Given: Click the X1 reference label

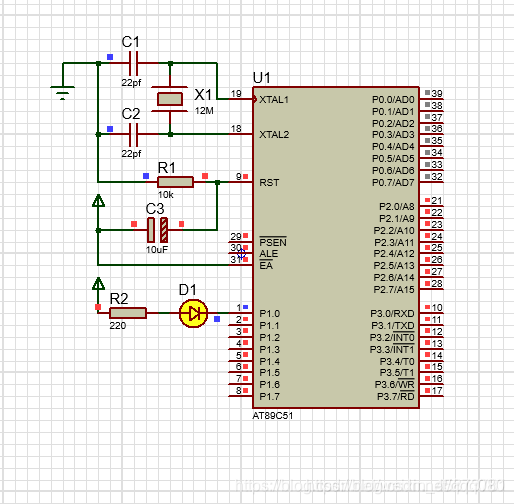Looking at the screenshot, I should pos(203,95).
